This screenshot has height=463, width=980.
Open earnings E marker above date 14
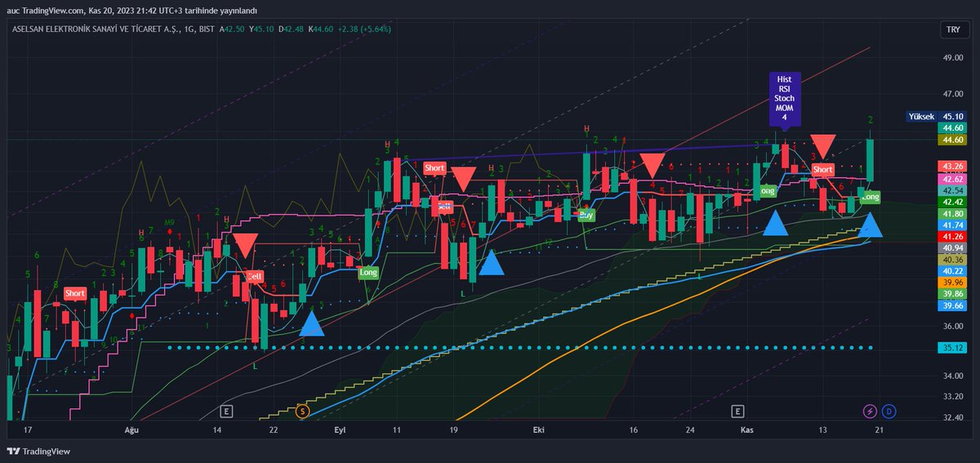(x=226, y=411)
